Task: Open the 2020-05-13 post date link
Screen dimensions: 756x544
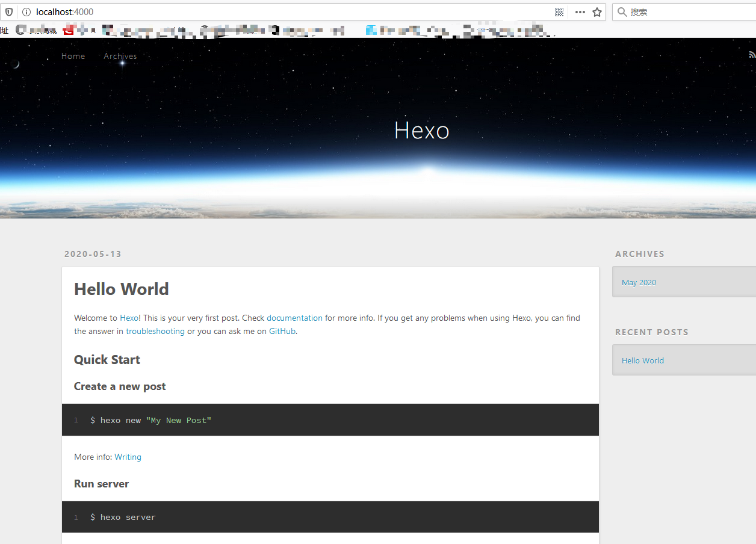Action: (93, 254)
